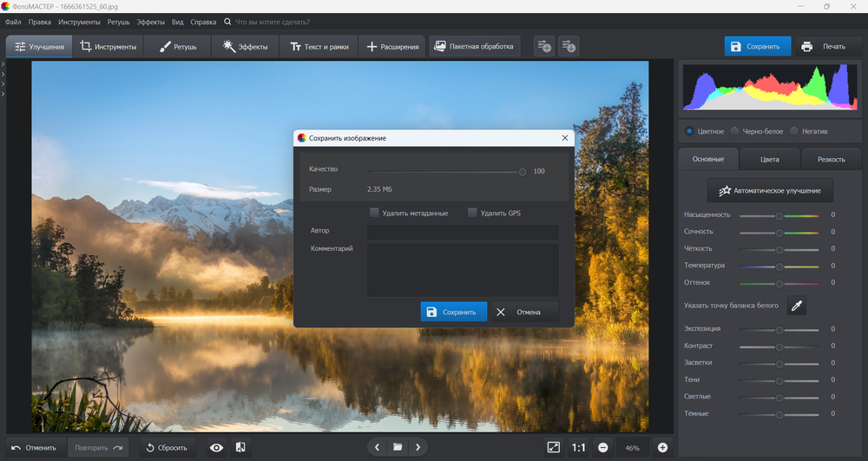The width and height of the screenshot is (868, 461).
Task: Click the fit-to-screen expand icon
Action: pos(554,447)
